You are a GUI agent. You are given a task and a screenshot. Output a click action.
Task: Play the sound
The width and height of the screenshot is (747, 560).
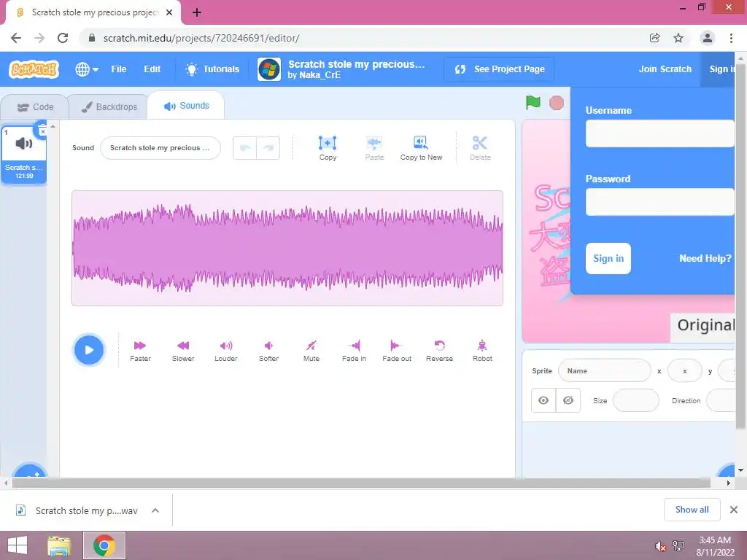[x=89, y=350]
